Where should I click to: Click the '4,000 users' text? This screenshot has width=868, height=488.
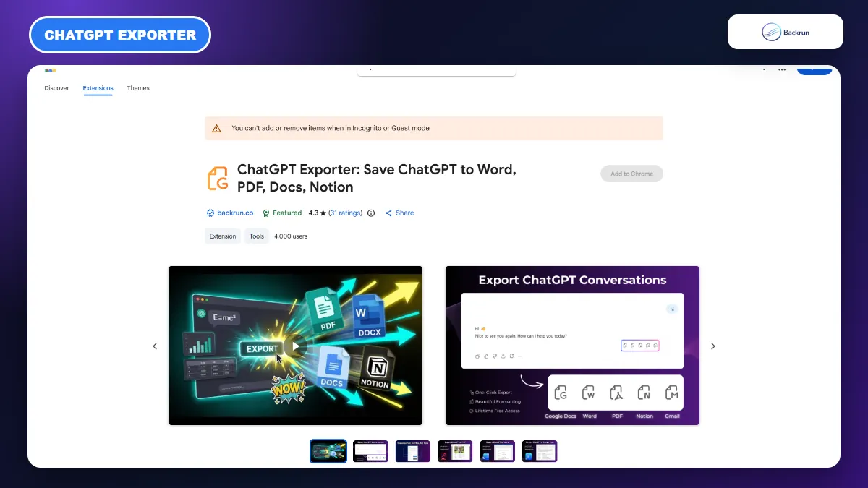291,236
